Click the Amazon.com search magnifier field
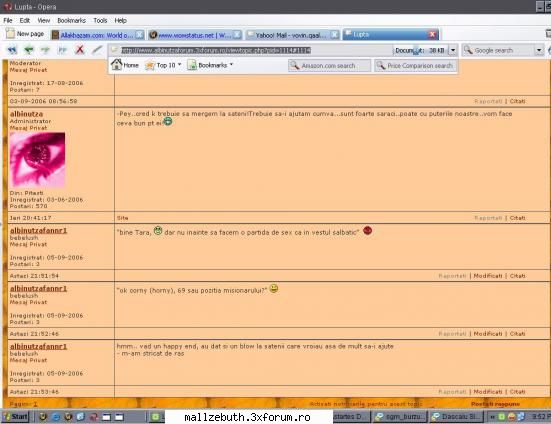Image resolution: width=551 pixels, height=424 pixels. coord(329,65)
